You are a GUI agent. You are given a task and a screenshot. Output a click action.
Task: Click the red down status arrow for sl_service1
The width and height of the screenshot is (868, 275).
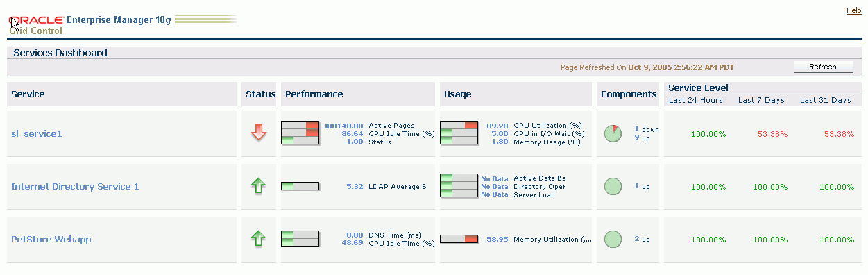[259, 133]
